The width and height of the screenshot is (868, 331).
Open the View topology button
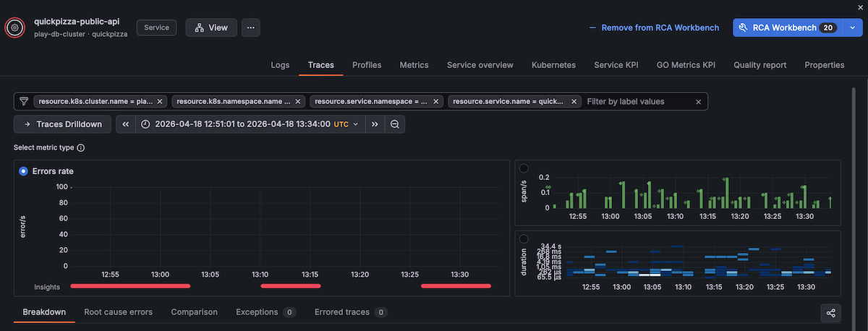(x=211, y=27)
